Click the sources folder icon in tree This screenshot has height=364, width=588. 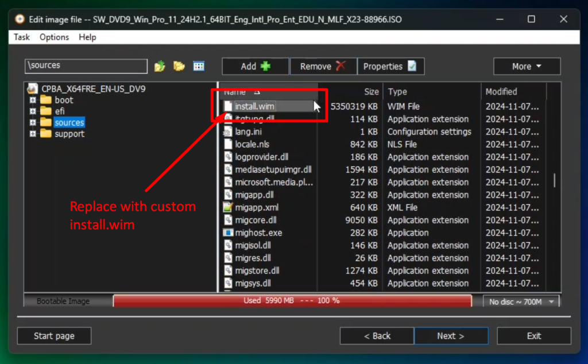[x=46, y=123]
